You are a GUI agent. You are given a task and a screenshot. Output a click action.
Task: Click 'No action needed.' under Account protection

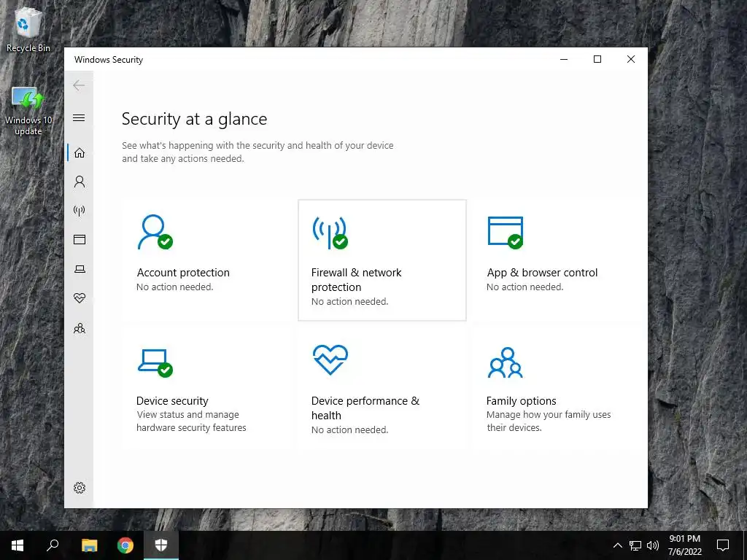point(175,287)
